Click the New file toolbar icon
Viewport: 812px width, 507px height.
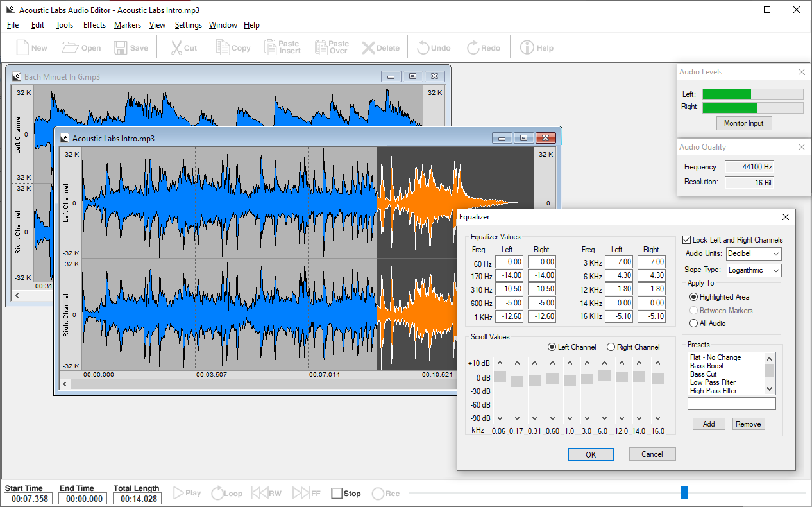[x=22, y=48]
